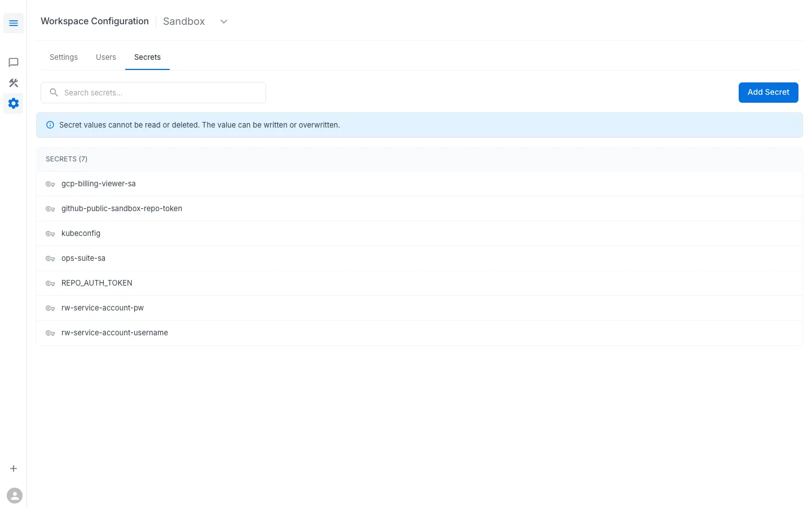Image resolution: width=812 pixels, height=508 pixels.
Task: Click the rw-service-account-pw secret
Action: [x=103, y=308]
